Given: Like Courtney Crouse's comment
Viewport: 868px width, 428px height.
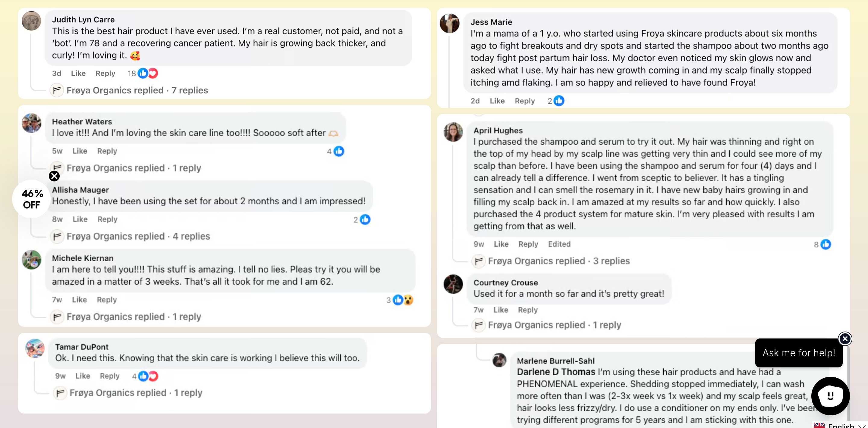Looking at the screenshot, I should tap(501, 310).
